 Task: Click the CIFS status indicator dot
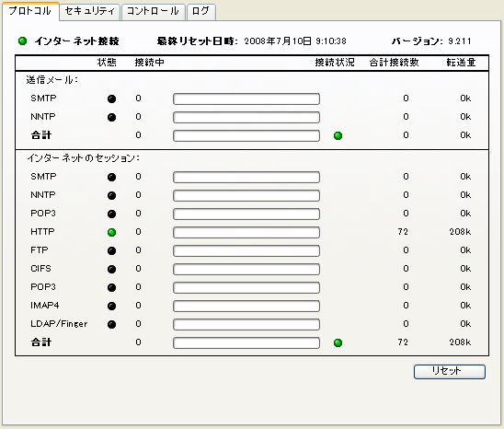[x=111, y=269]
